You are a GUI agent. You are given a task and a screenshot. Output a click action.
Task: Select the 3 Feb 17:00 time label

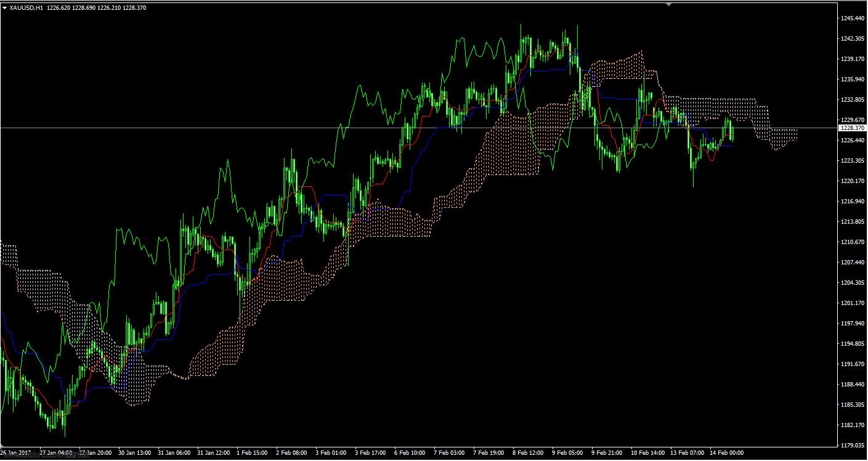pos(371,454)
